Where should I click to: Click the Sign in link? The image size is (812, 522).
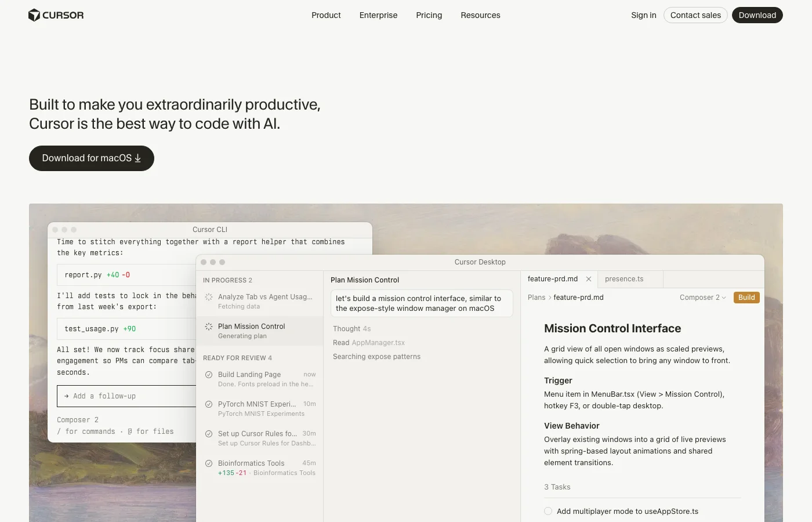click(x=644, y=15)
